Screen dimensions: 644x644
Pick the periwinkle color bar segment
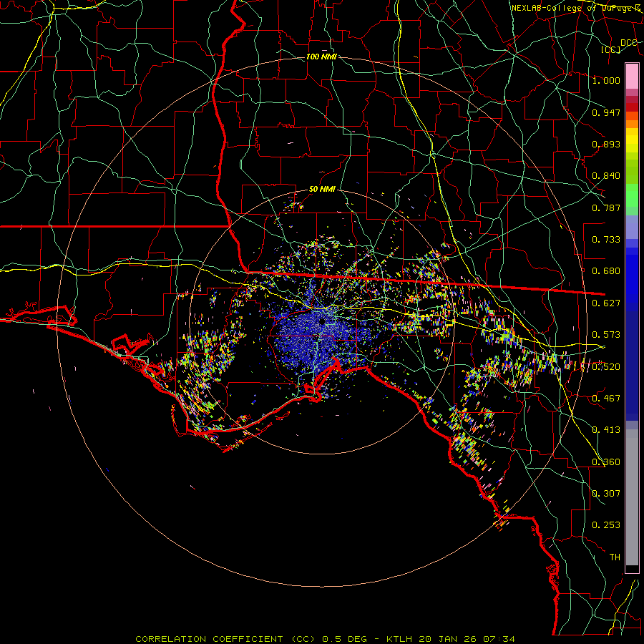coord(632,227)
